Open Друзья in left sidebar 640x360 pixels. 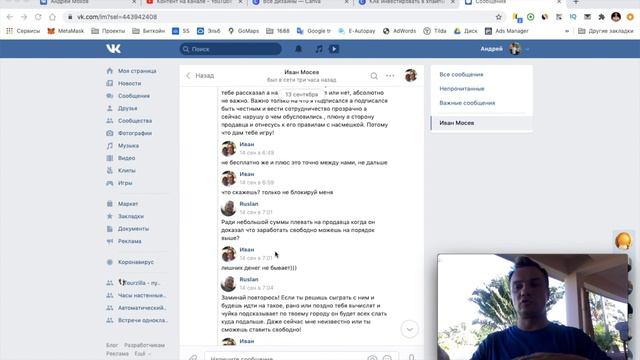(127, 108)
